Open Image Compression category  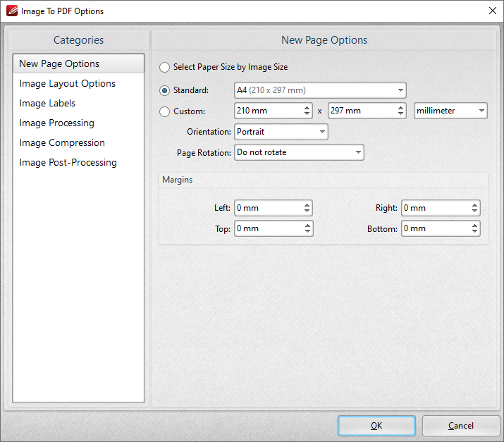78,142
